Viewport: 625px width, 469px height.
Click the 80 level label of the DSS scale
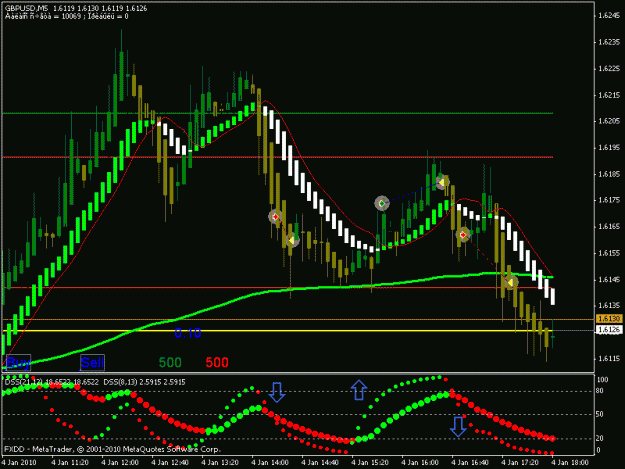(x=599, y=391)
